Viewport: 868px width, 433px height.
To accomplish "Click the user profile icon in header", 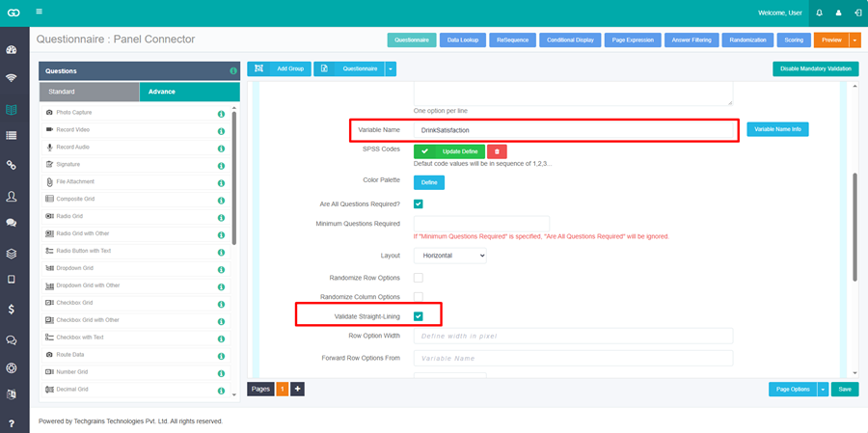I will (838, 13).
